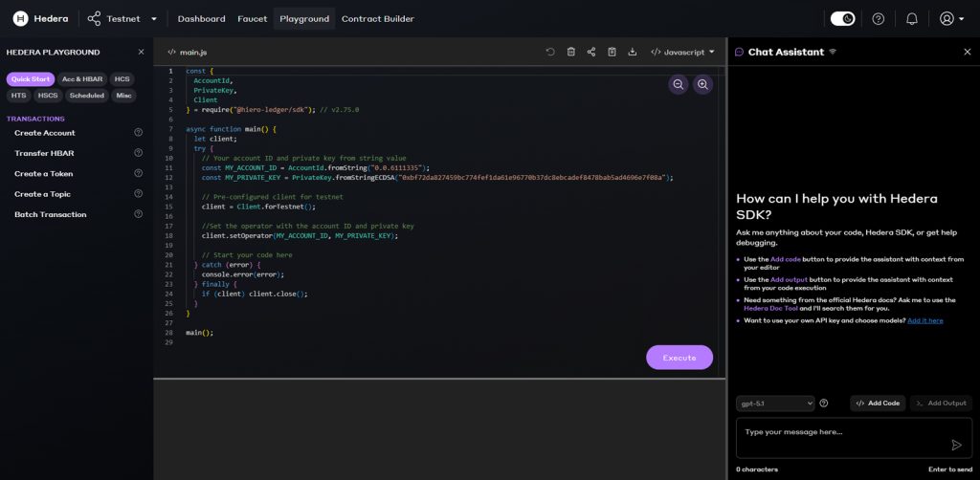Select the Acc & HBAR category
This screenshot has height=480, width=980.
(82, 79)
